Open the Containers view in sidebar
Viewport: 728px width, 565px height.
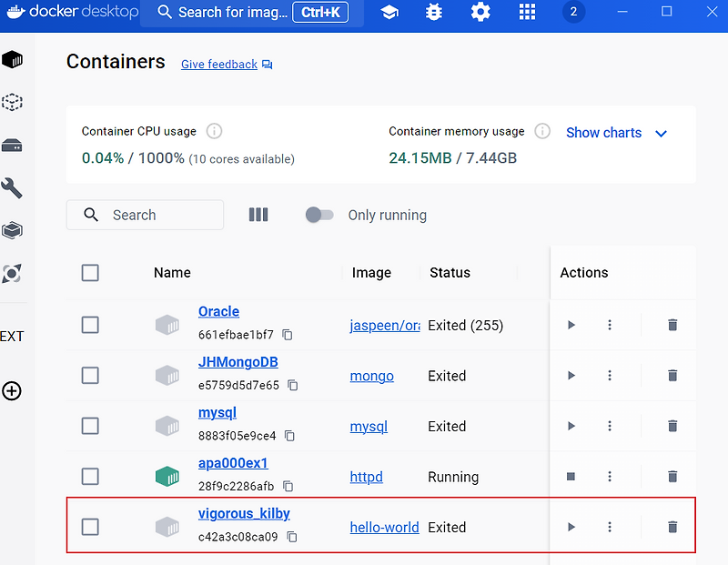[x=13, y=60]
